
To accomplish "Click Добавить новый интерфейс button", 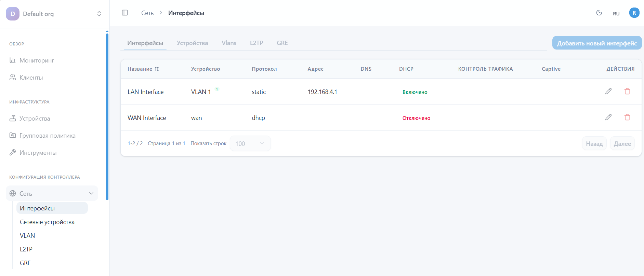I will pos(596,43).
